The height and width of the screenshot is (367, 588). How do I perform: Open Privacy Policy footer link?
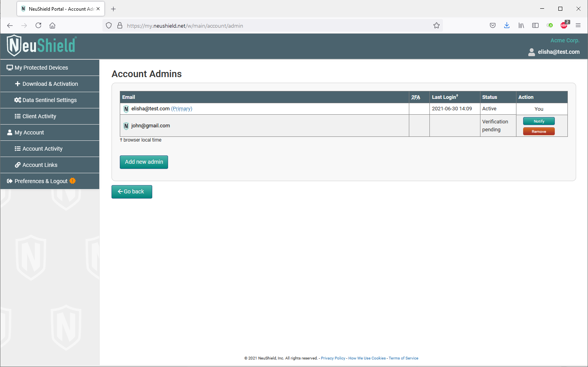(x=333, y=358)
